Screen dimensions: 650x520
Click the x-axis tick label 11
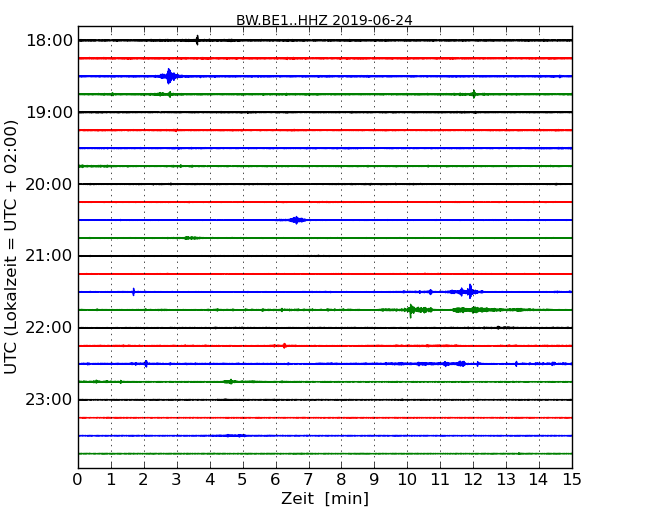[x=440, y=480]
